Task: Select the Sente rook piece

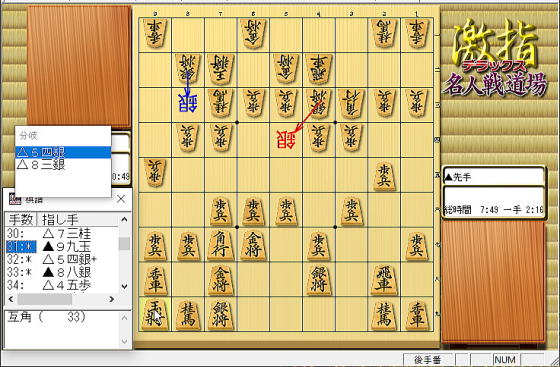Action: pyautogui.click(x=384, y=280)
